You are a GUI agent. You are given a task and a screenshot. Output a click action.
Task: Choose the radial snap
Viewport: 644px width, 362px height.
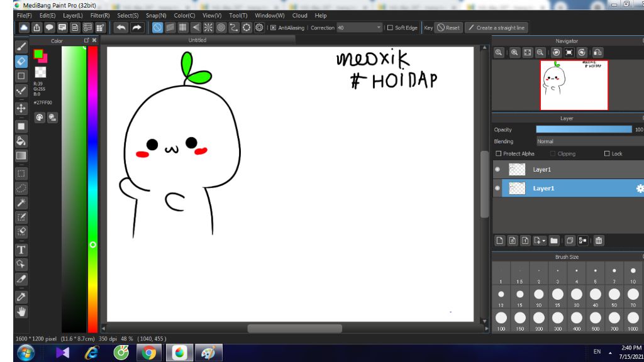208,28
